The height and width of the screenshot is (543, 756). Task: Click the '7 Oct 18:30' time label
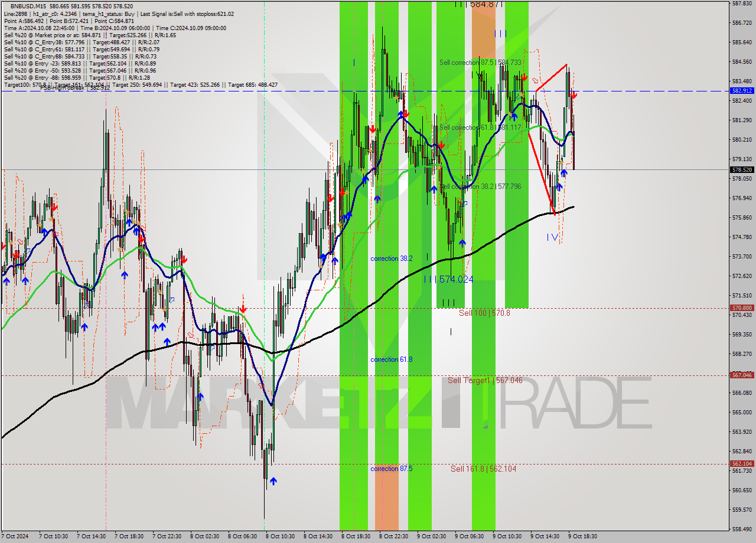coord(129,537)
